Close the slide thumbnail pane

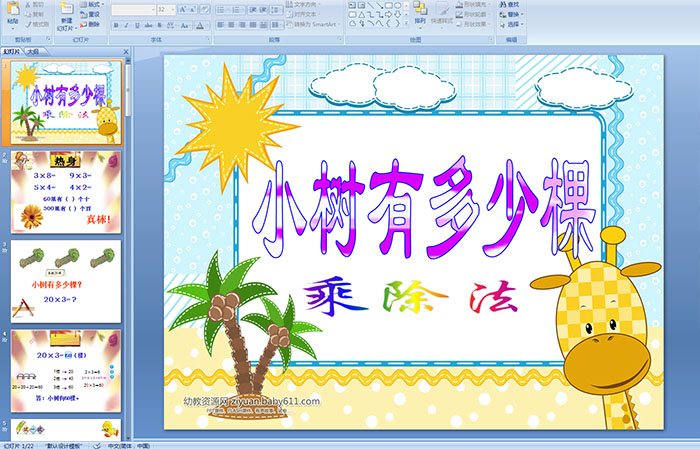coord(126,52)
